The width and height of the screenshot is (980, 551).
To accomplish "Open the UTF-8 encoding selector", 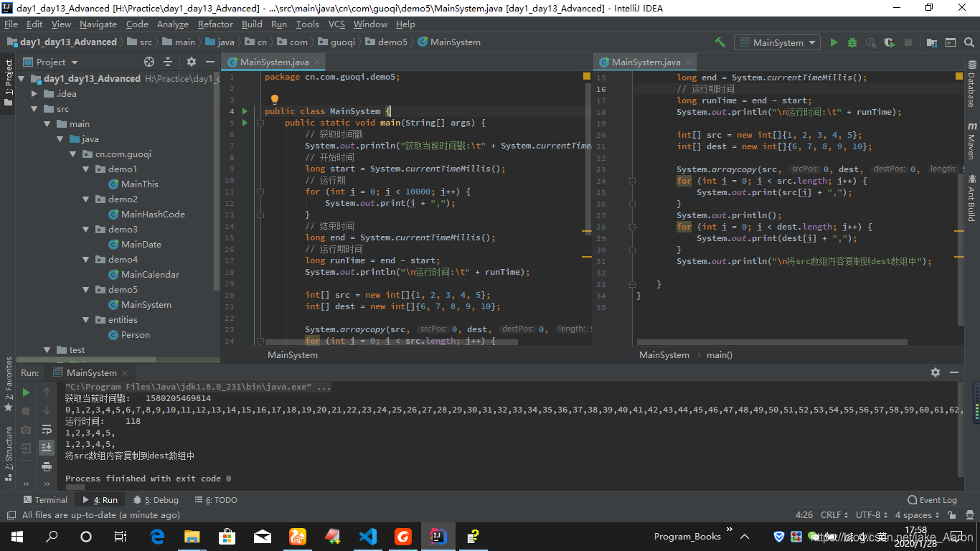I will coord(872,515).
